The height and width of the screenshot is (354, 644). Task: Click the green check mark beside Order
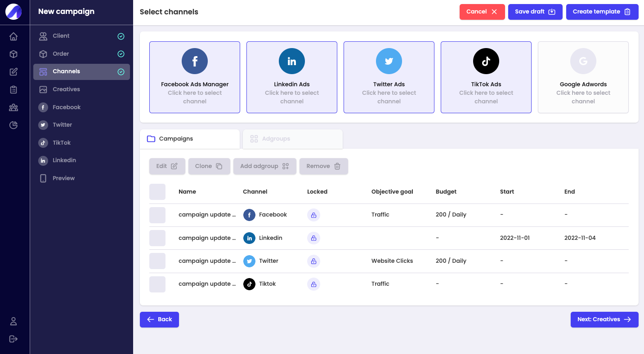[x=121, y=54]
